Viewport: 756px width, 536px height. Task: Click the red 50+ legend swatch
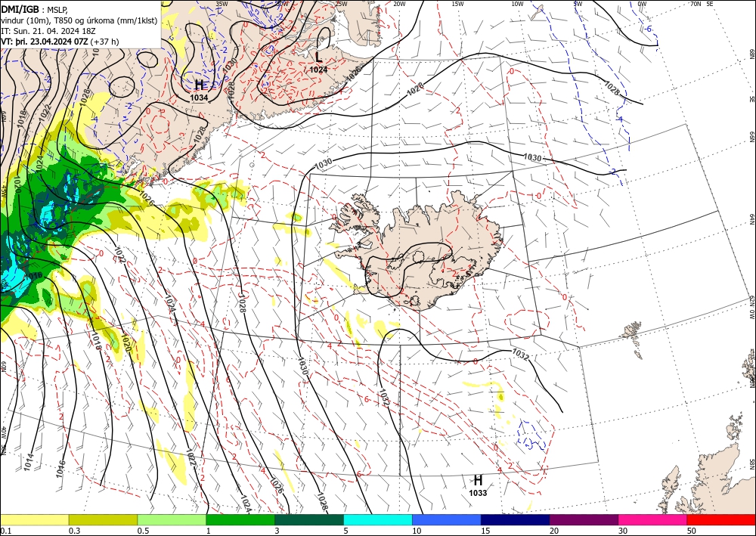point(721,519)
